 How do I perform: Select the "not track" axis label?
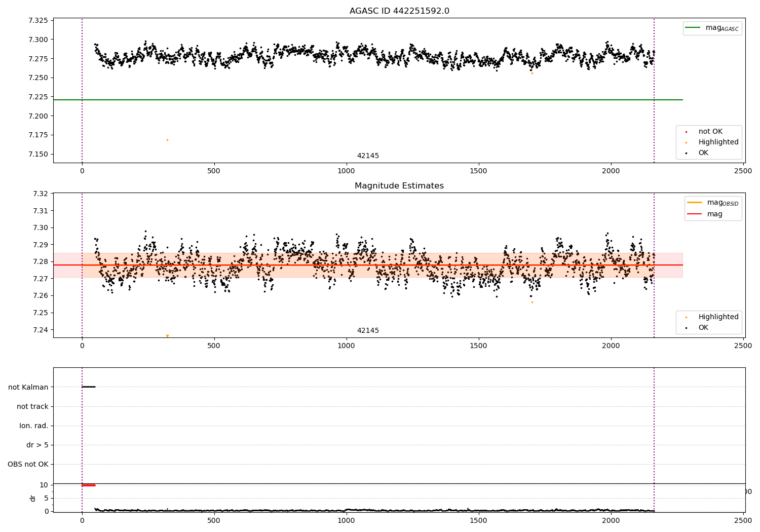32,406
